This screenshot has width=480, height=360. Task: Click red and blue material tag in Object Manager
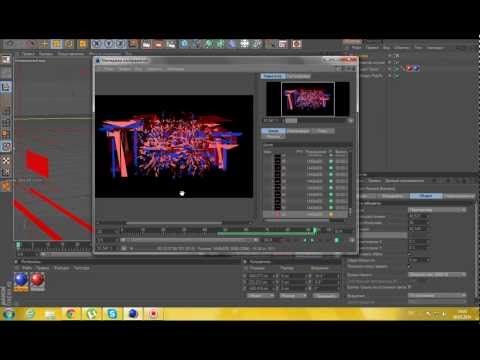pos(413,68)
